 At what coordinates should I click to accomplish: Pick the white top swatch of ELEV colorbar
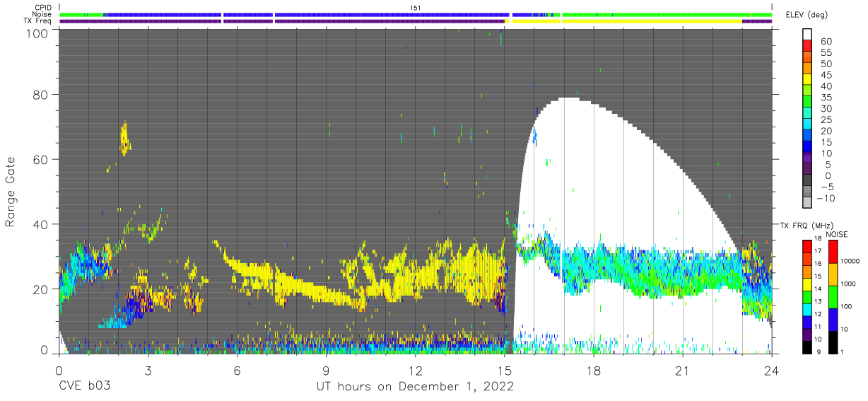tap(807, 35)
